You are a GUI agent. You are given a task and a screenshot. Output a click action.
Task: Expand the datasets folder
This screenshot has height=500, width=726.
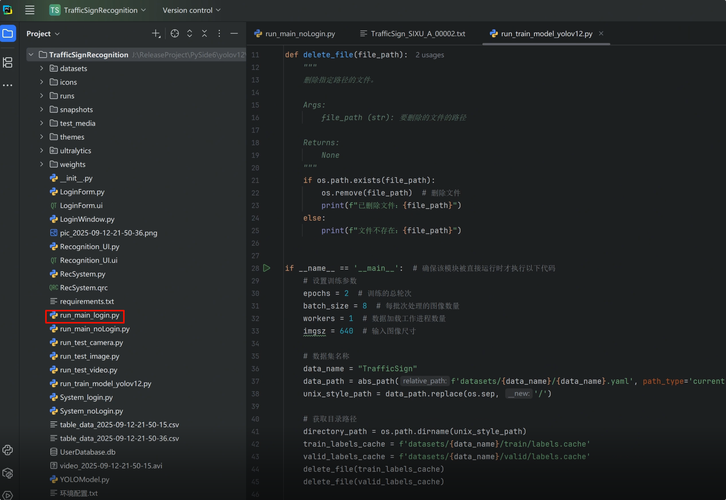42,69
